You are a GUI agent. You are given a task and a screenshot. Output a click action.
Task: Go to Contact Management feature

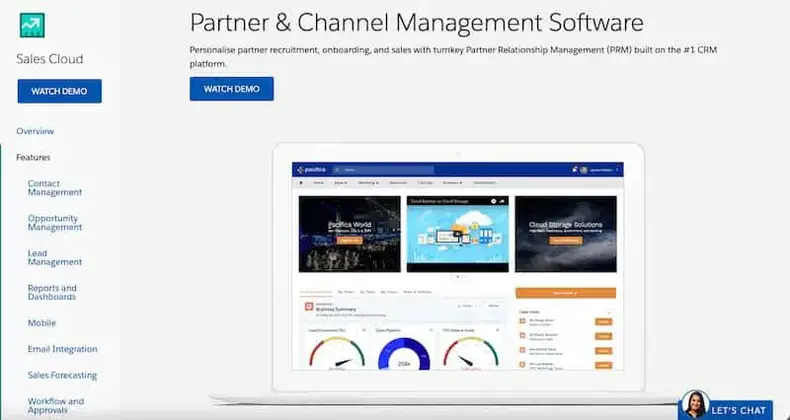pos(54,188)
